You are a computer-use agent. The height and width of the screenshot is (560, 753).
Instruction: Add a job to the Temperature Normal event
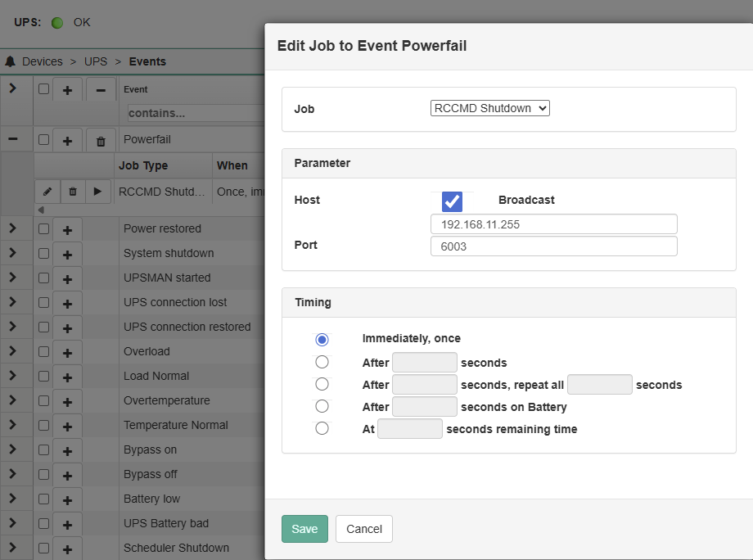67,426
